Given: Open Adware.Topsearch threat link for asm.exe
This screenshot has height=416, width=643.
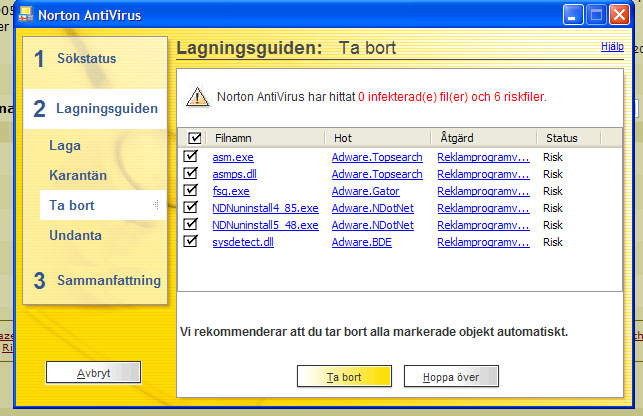Looking at the screenshot, I should pyautogui.click(x=377, y=157).
